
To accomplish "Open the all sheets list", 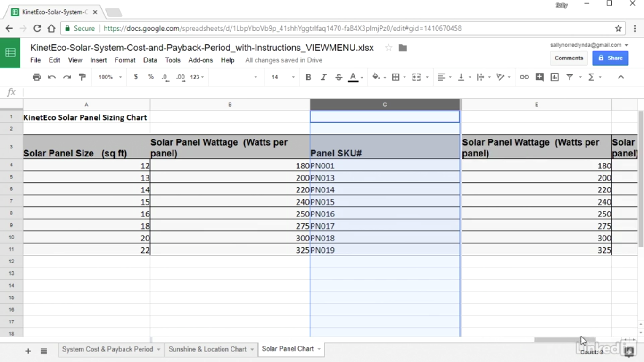I will (44, 351).
